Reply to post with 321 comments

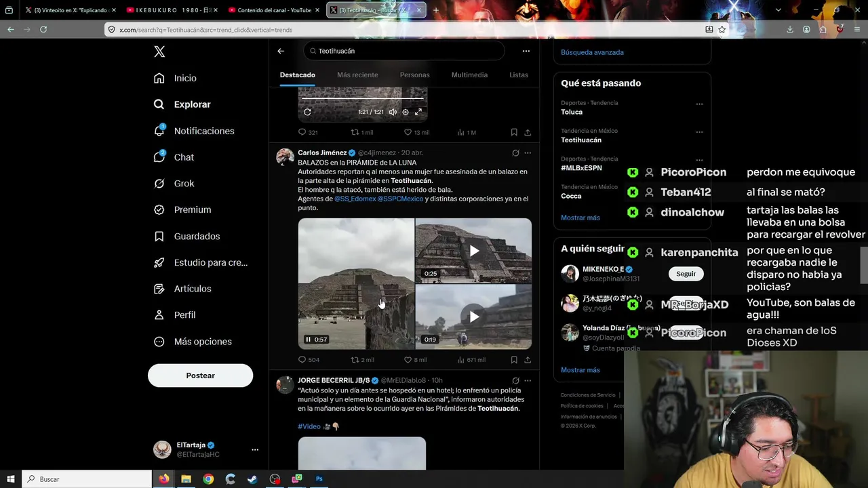[308, 132]
